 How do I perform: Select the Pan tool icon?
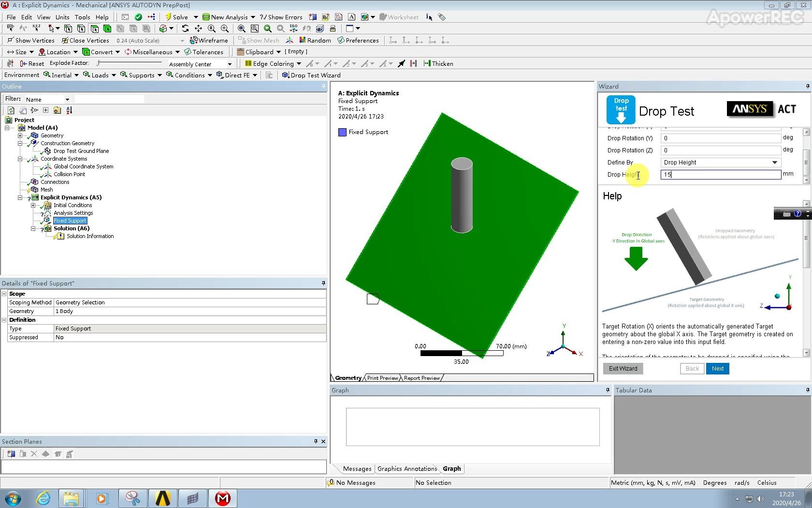coord(198,29)
